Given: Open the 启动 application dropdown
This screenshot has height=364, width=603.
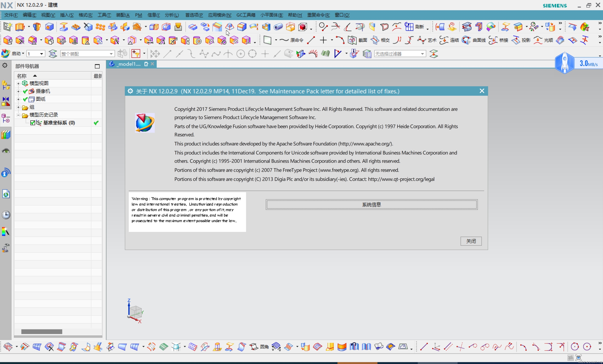Looking at the screenshot, I should [13, 54].
